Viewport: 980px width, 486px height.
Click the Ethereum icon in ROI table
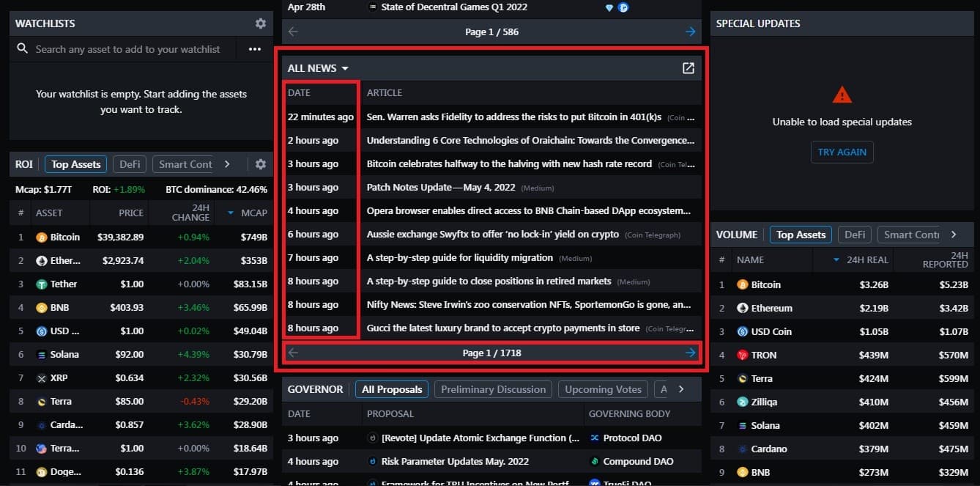click(x=42, y=261)
